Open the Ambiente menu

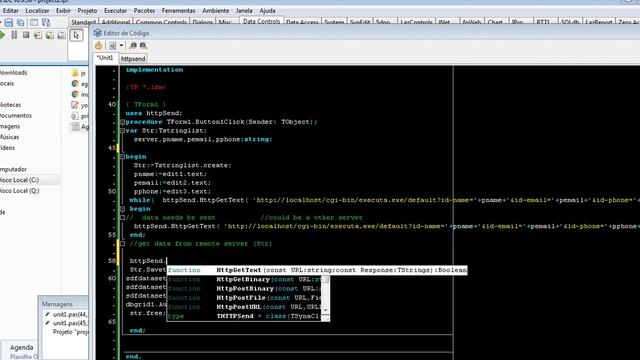click(x=216, y=11)
